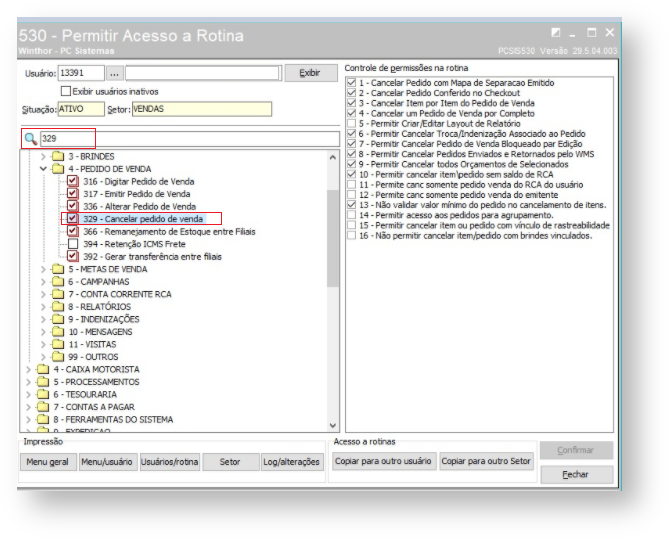Click the magnifier search icon
Viewport: 670px width, 539px height.
click(30, 138)
